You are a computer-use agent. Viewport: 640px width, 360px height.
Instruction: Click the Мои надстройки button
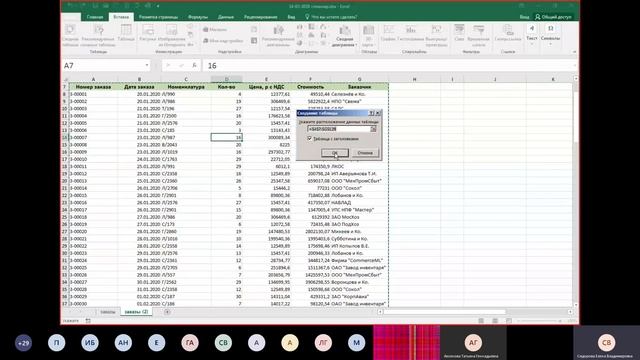tap(223, 41)
